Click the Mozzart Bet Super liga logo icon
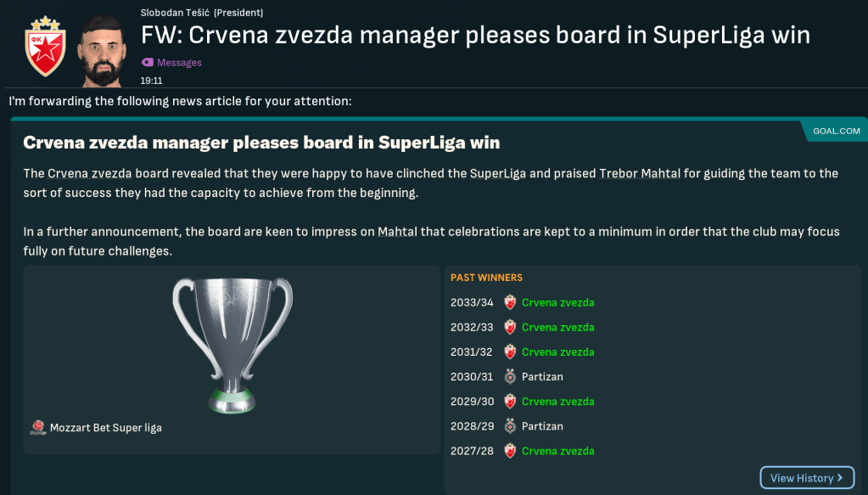Viewport: 868px width, 495px height. (x=38, y=427)
